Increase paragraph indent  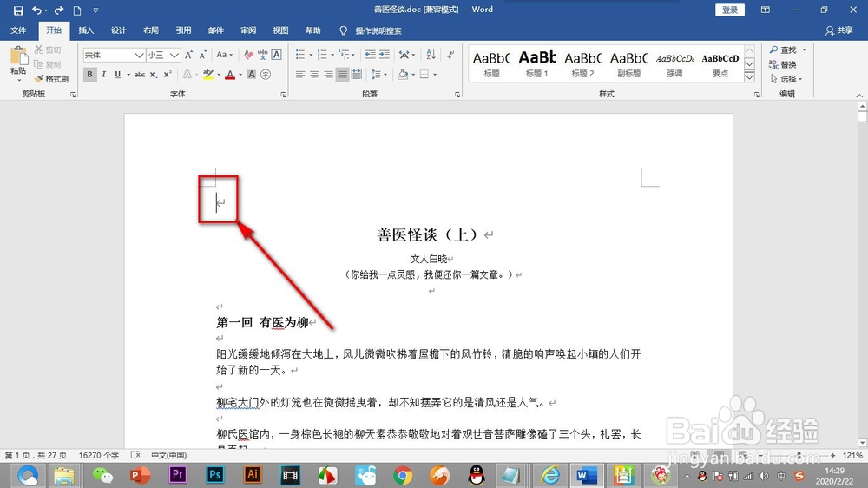385,55
